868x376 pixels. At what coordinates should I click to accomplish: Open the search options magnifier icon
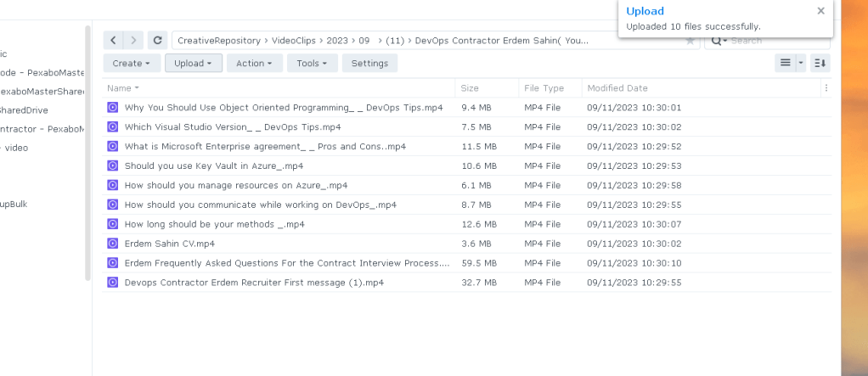718,41
